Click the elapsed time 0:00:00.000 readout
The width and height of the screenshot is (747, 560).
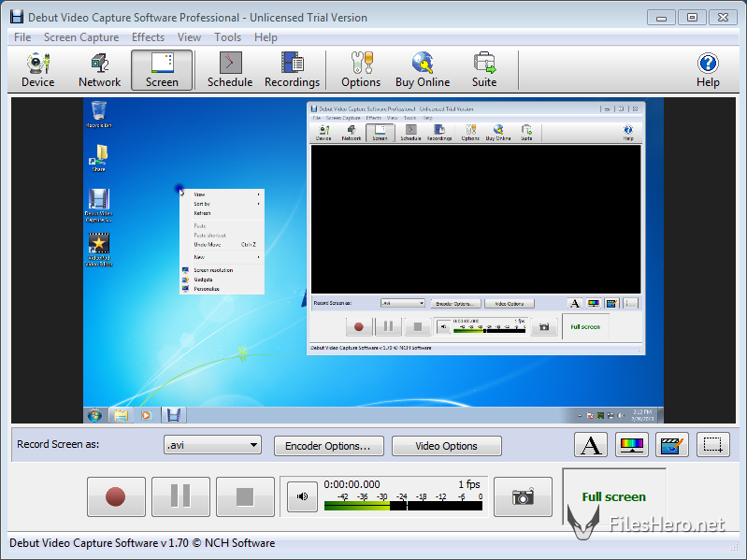click(x=352, y=484)
